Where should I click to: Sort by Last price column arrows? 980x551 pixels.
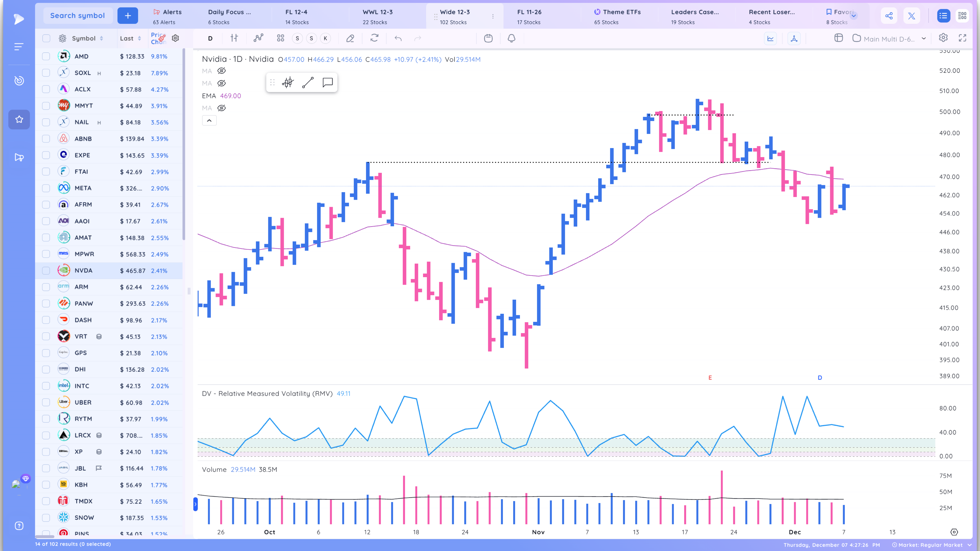[x=140, y=38]
